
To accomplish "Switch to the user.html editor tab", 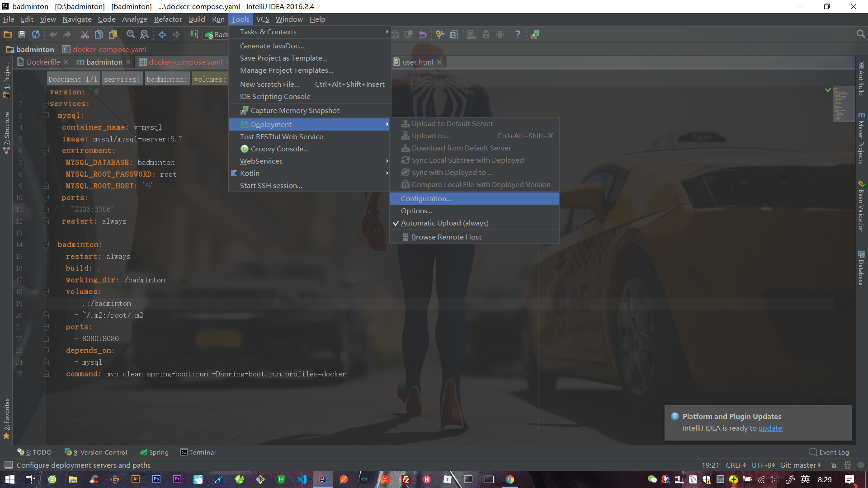I will (418, 62).
